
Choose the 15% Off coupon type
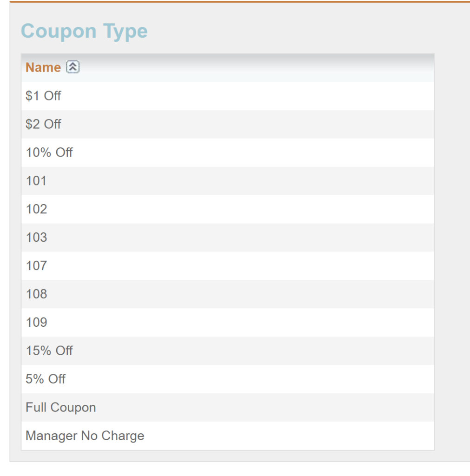(x=228, y=350)
